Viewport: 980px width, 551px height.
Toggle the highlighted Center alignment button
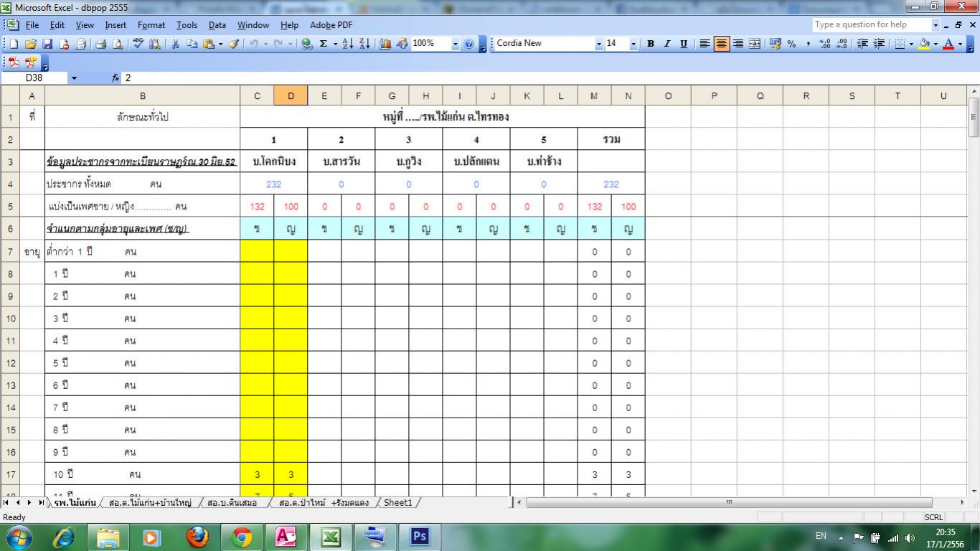pyautogui.click(x=721, y=44)
